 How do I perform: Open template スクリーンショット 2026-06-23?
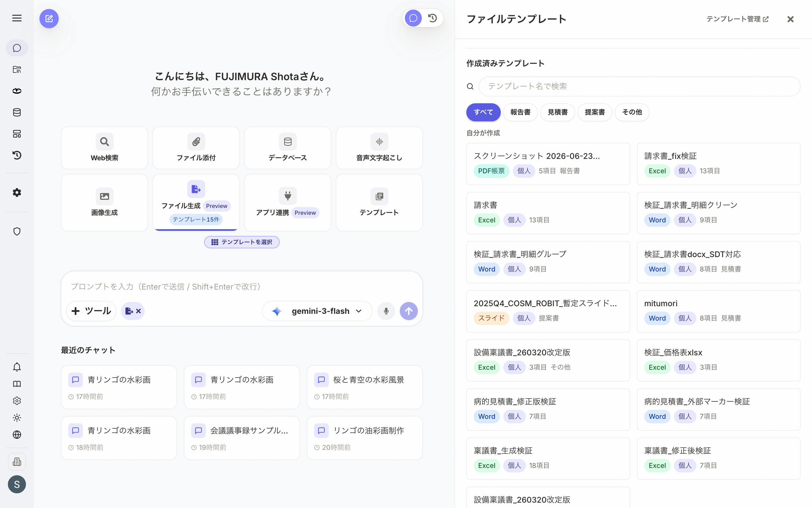click(548, 164)
